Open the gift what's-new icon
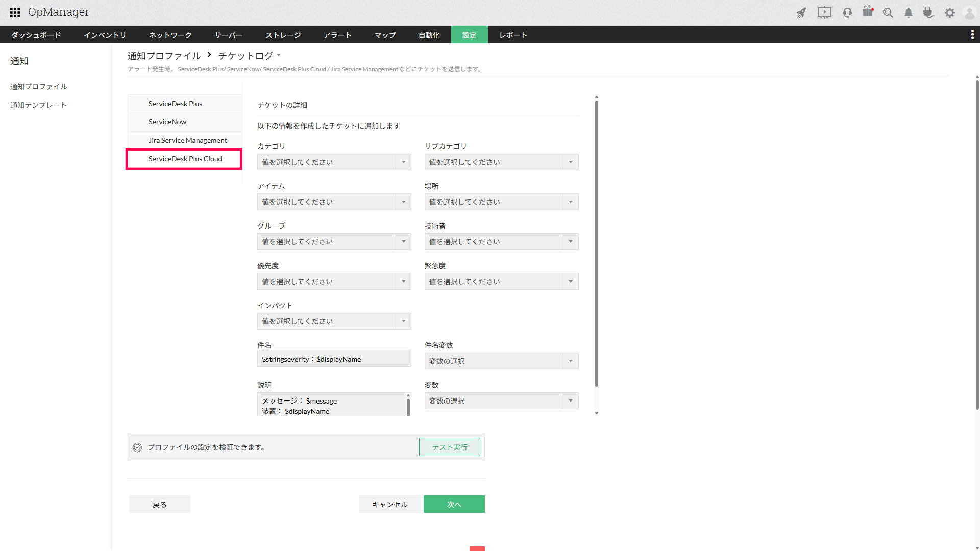Viewport: 980px width, 551px height. (868, 12)
